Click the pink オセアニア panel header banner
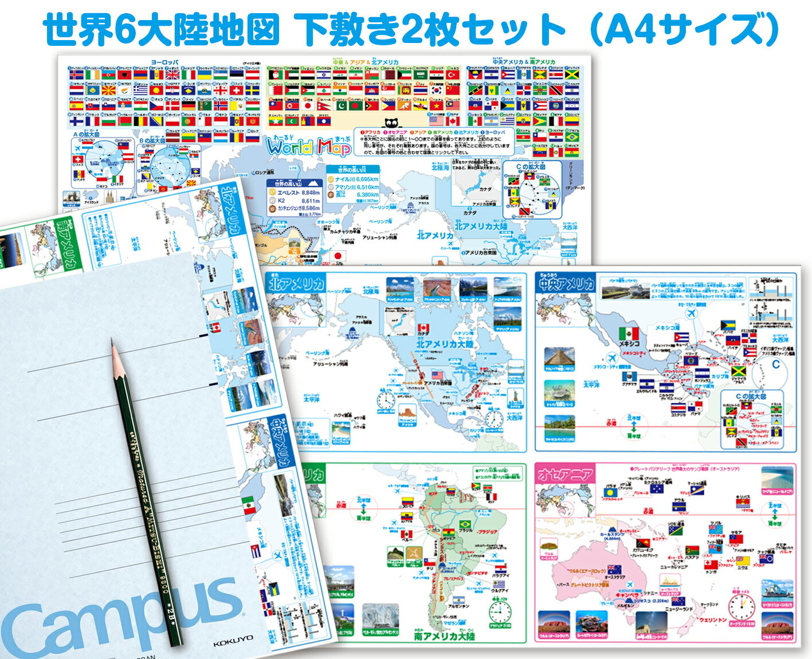 pos(566,474)
